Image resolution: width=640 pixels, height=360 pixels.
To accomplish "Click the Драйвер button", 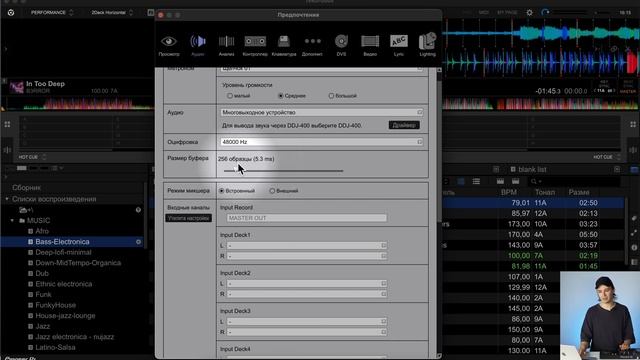I will point(404,125).
